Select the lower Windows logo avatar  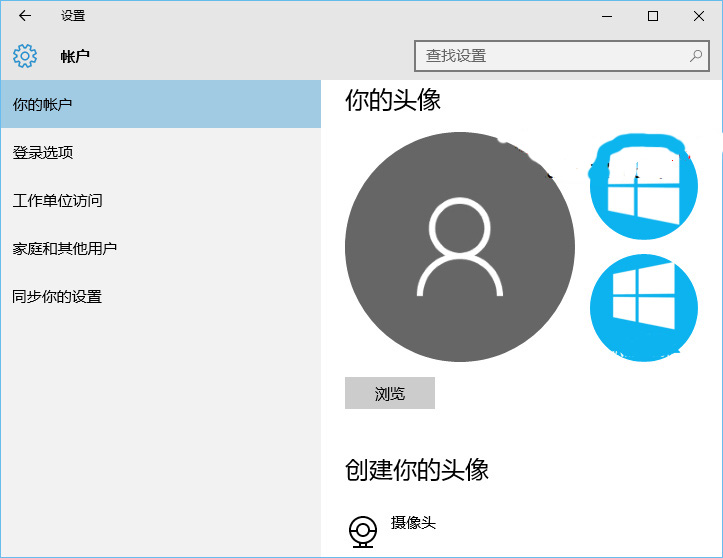point(642,306)
